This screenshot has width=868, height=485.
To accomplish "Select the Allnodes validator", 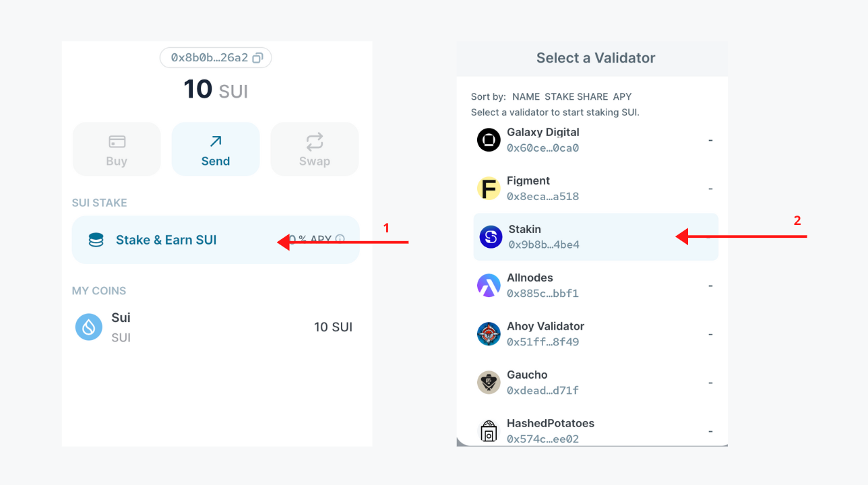I will tap(596, 285).
